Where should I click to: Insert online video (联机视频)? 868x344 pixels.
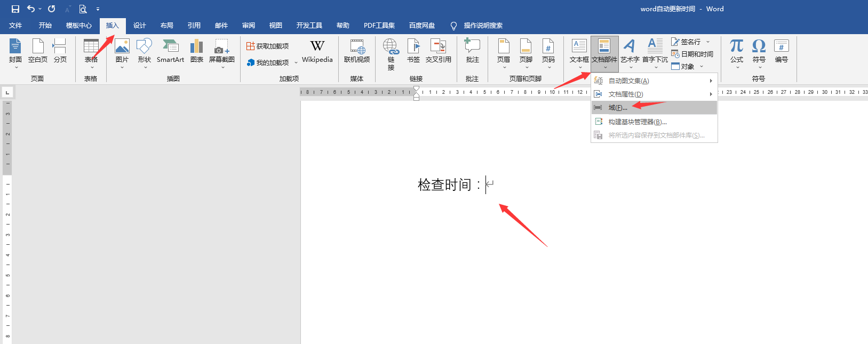(357, 51)
